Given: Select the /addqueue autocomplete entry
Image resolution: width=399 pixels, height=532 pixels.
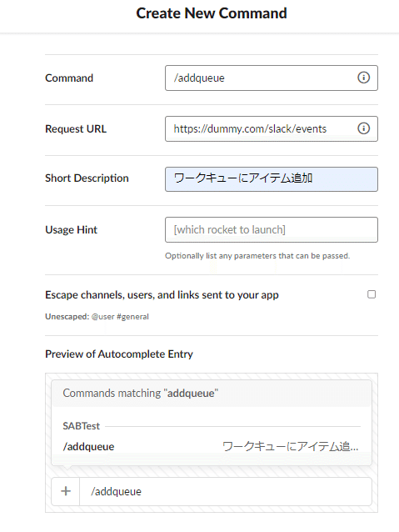Looking at the screenshot, I should tap(212, 446).
